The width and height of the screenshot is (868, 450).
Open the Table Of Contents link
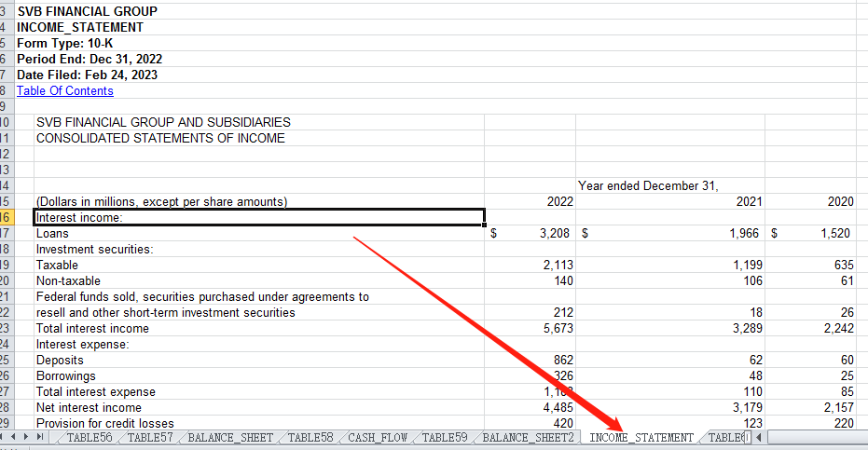pyautogui.click(x=64, y=90)
